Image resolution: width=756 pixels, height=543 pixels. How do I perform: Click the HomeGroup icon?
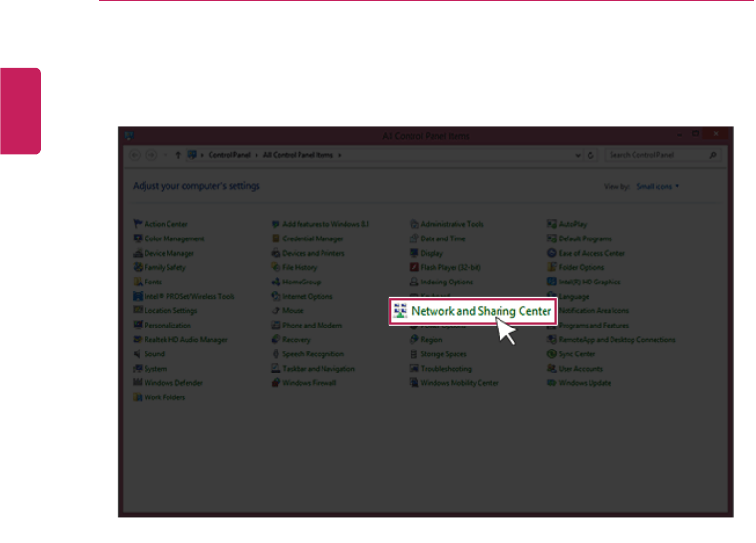point(276,282)
